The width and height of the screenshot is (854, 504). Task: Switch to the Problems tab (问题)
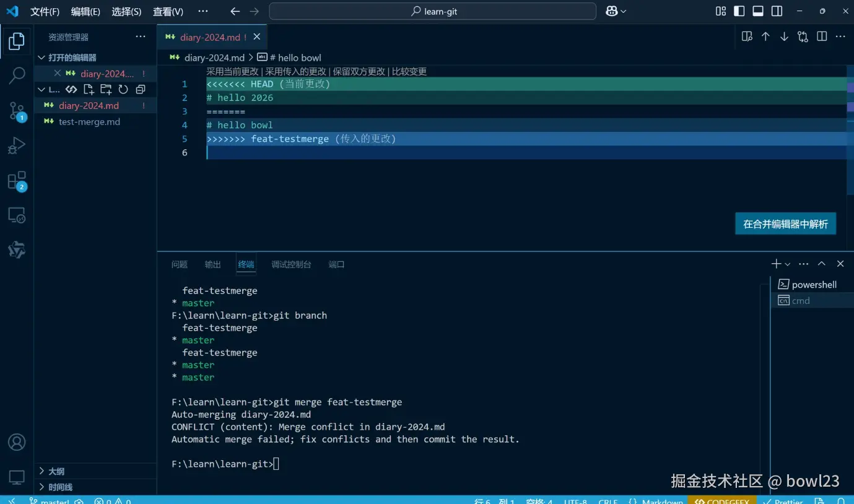[x=180, y=264]
